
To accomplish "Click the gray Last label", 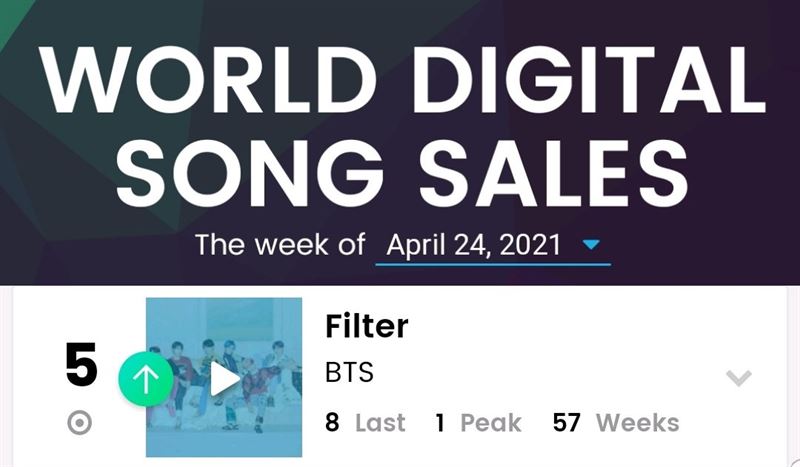I will (x=380, y=423).
